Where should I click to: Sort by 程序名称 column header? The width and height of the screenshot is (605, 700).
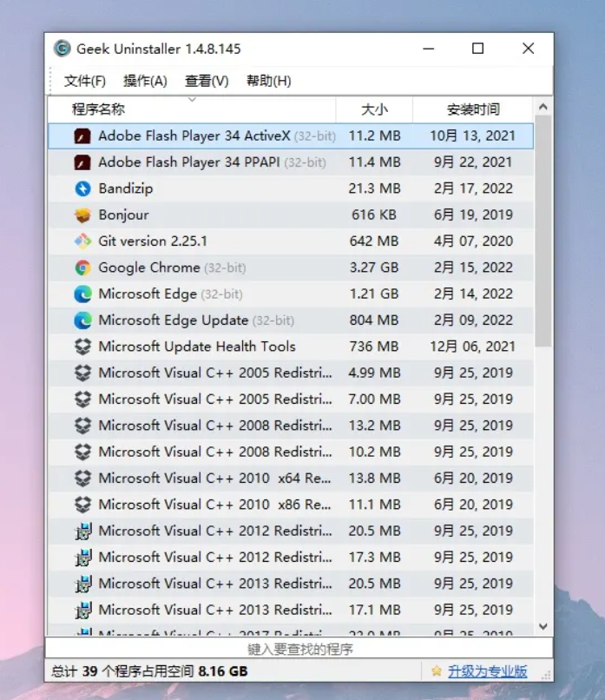[192, 109]
